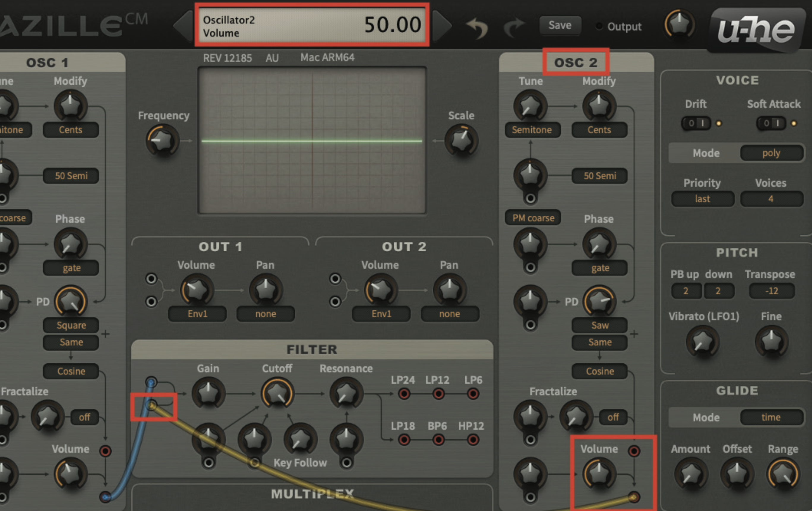Click the OUT 2 lower input jack
The height and width of the screenshot is (511, 812).
click(x=335, y=301)
